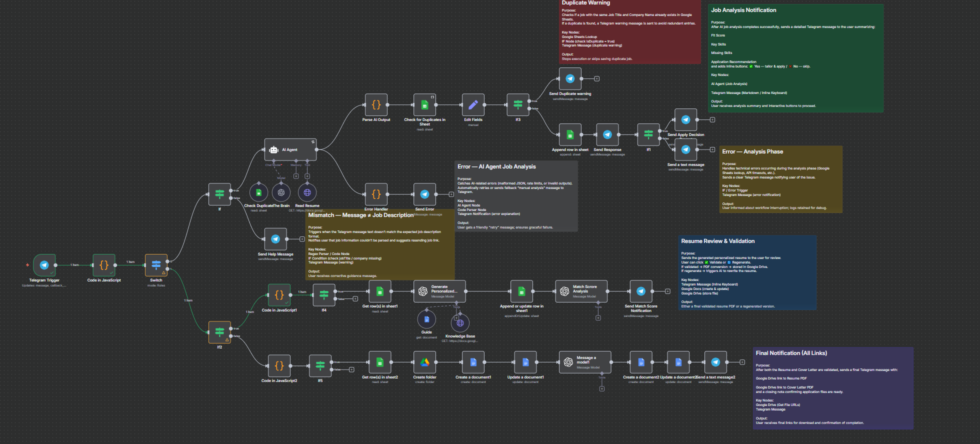
Task: Select the Edit Fields pencil node
Action: (473, 105)
